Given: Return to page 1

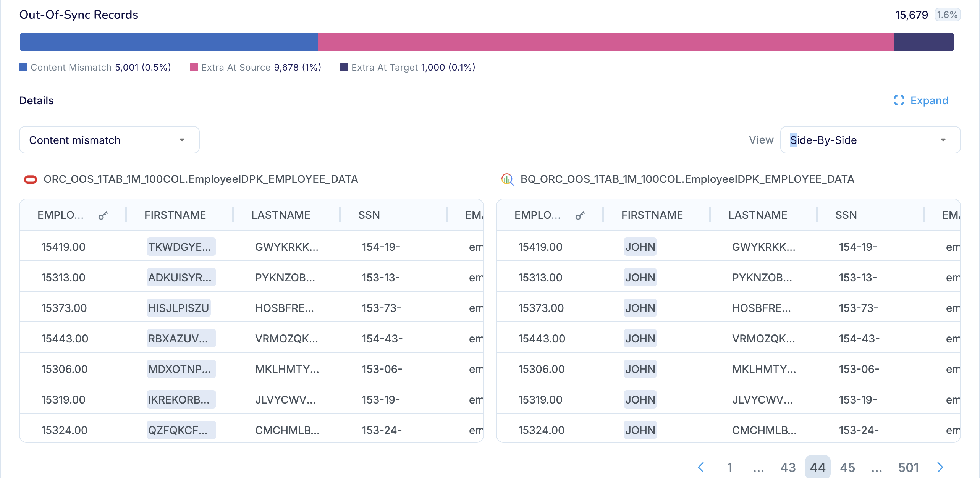Looking at the screenshot, I should click(730, 467).
